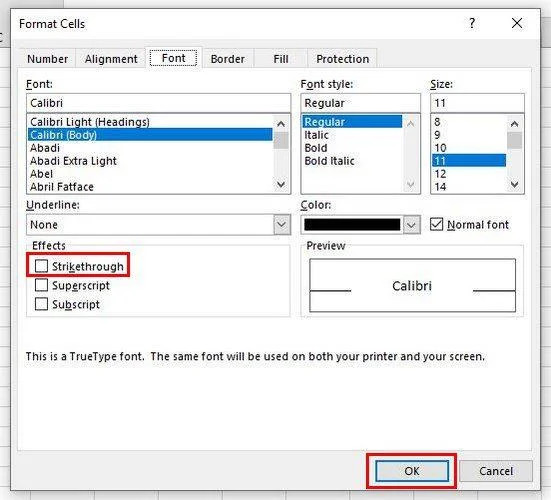551x500 pixels.
Task: Click the Font style input field
Action: tap(361, 103)
